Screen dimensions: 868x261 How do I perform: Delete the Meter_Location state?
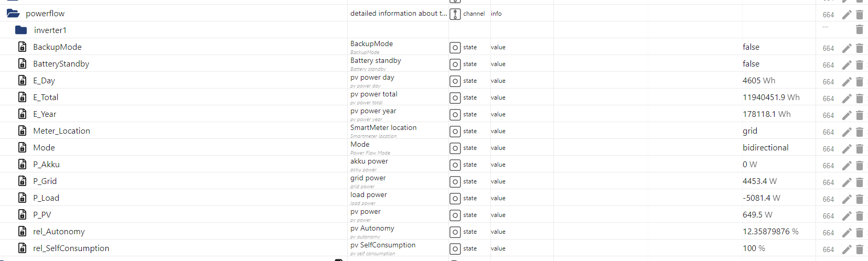click(860, 132)
